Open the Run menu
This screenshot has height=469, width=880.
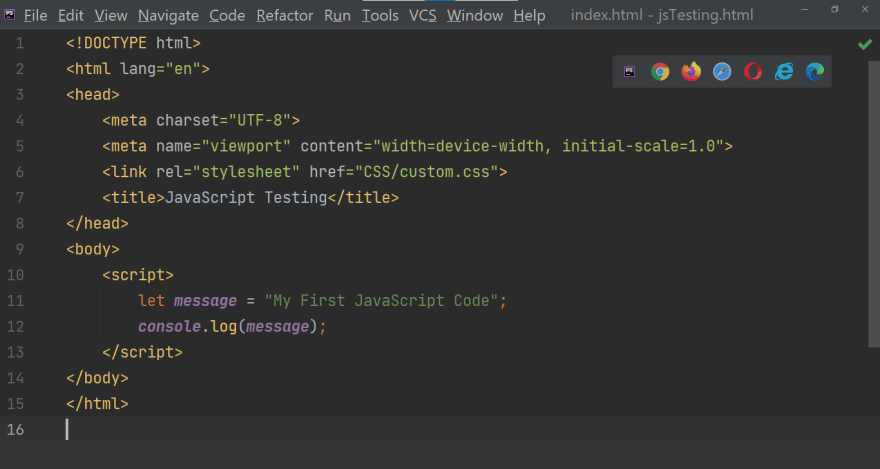point(337,16)
